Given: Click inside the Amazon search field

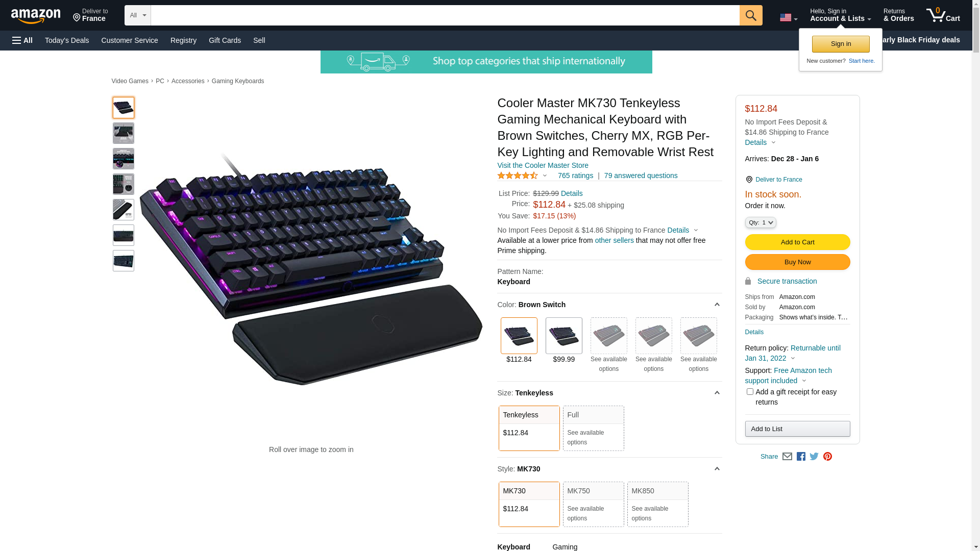Looking at the screenshot, I should (445, 15).
